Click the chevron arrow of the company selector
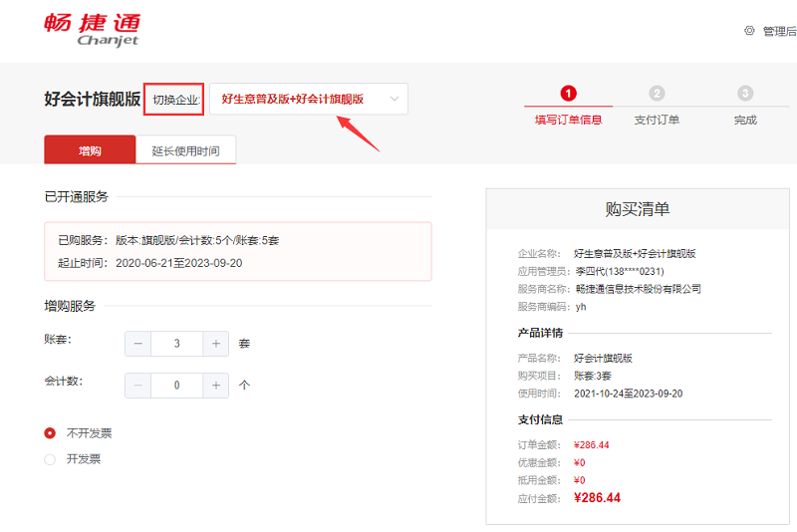The width and height of the screenshot is (797, 532). click(x=394, y=99)
